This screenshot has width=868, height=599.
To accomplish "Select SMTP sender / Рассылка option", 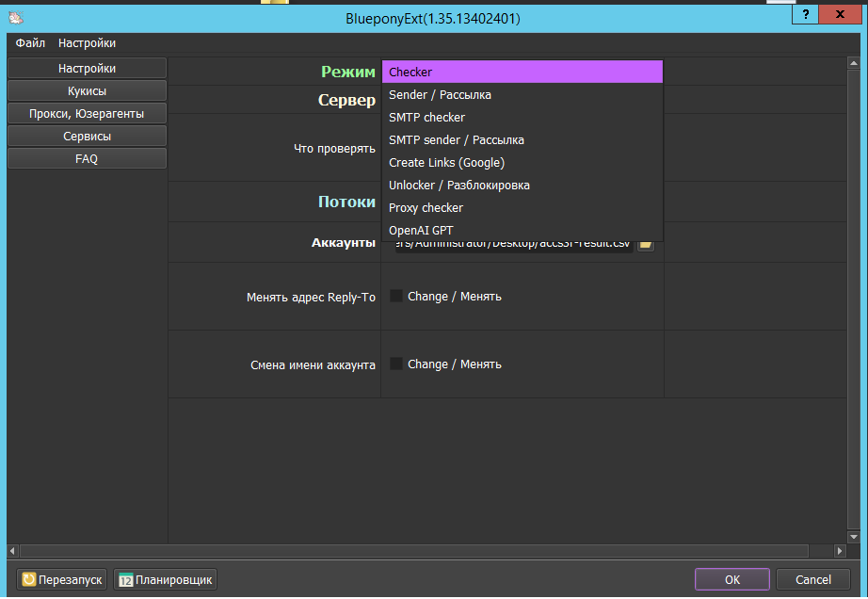I will click(522, 140).
